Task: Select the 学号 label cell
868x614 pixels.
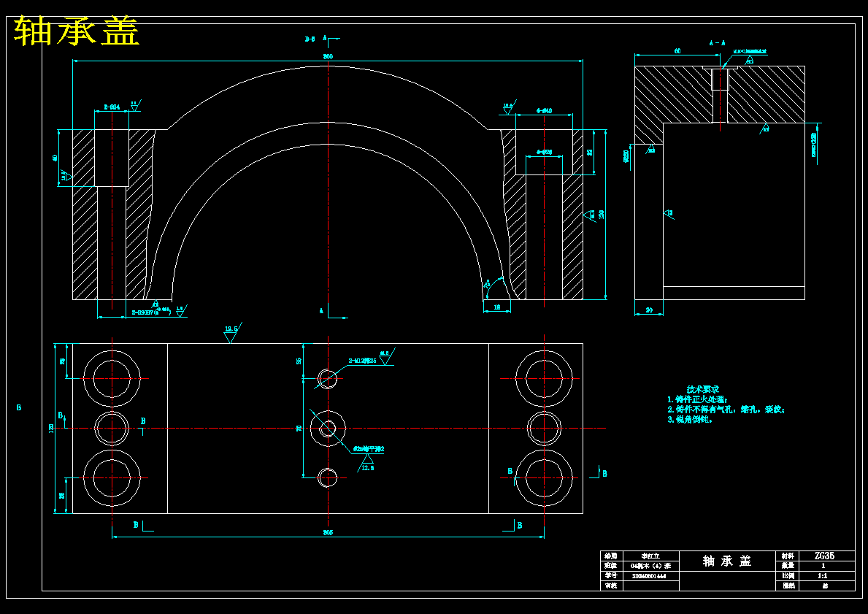Action: (x=612, y=576)
